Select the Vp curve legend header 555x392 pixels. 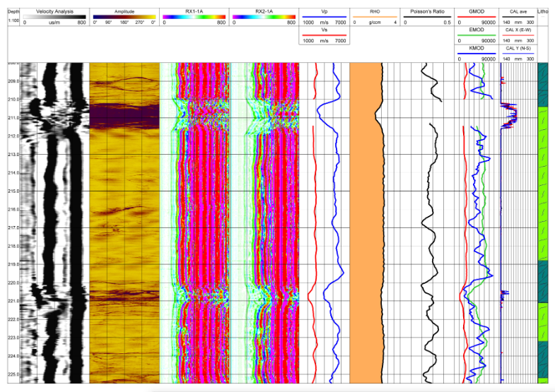pyautogui.click(x=324, y=11)
